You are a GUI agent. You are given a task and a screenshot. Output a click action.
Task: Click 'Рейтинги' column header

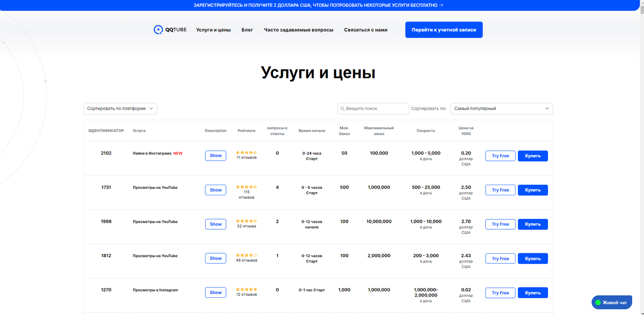(x=246, y=130)
